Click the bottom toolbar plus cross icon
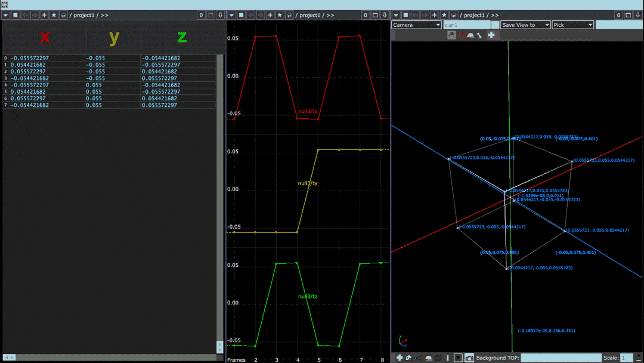 (x=400, y=358)
